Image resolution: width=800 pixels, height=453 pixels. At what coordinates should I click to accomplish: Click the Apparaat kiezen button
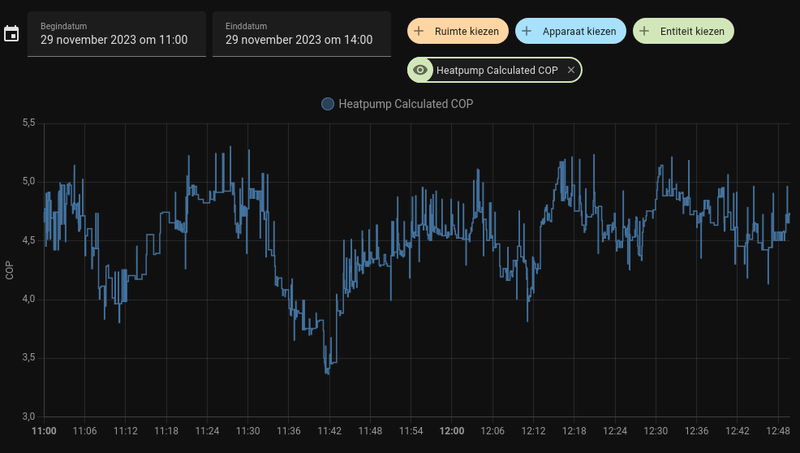point(570,31)
